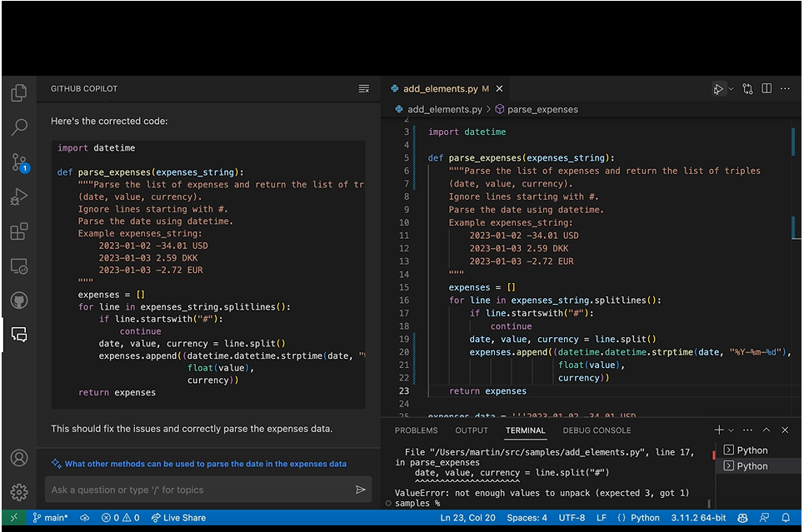Maximize the panel with the chevron
The image size is (804, 532).
point(766,430)
